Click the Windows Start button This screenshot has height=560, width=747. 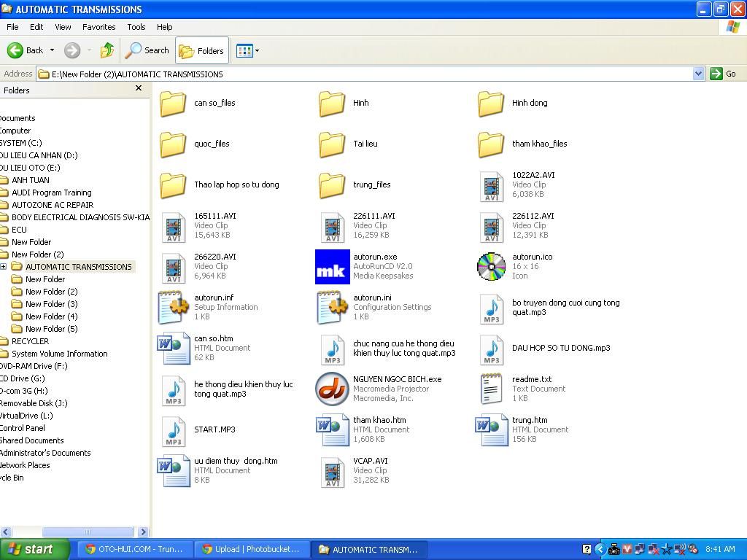point(34,549)
